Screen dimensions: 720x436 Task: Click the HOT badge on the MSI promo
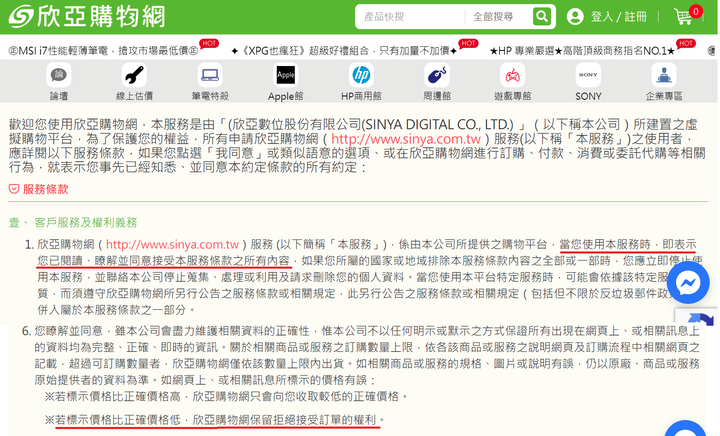pos(209,43)
